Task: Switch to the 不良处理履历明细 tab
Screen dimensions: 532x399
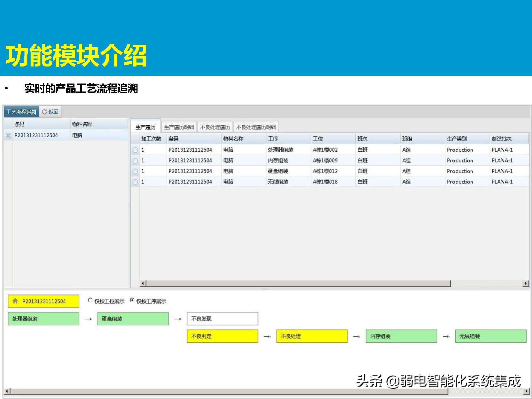Action: [256, 127]
